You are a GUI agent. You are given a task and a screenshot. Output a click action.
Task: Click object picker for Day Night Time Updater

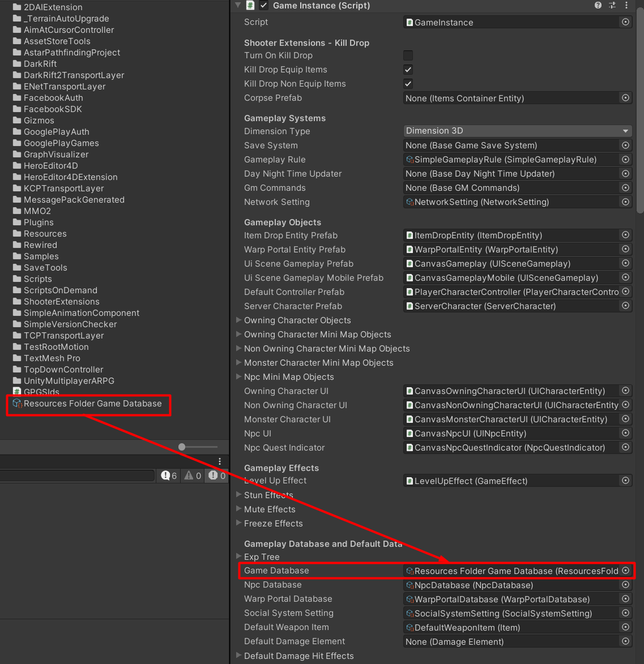point(625,174)
